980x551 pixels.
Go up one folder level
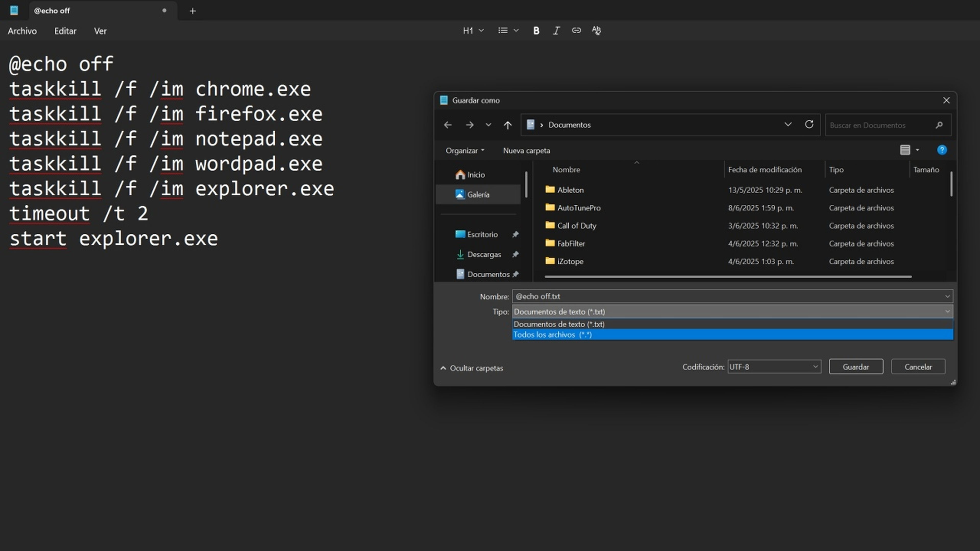508,125
